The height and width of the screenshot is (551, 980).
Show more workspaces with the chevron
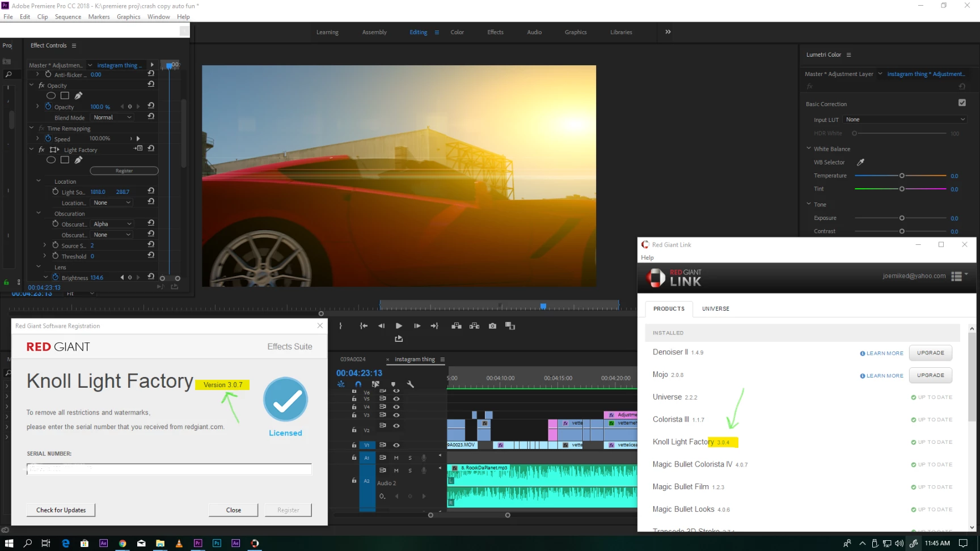pos(668,32)
